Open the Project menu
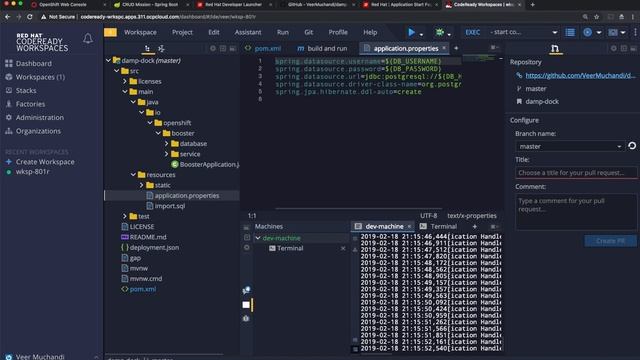The height and width of the screenshot is (360, 640). pyautogui.click(x=182, y=32)
